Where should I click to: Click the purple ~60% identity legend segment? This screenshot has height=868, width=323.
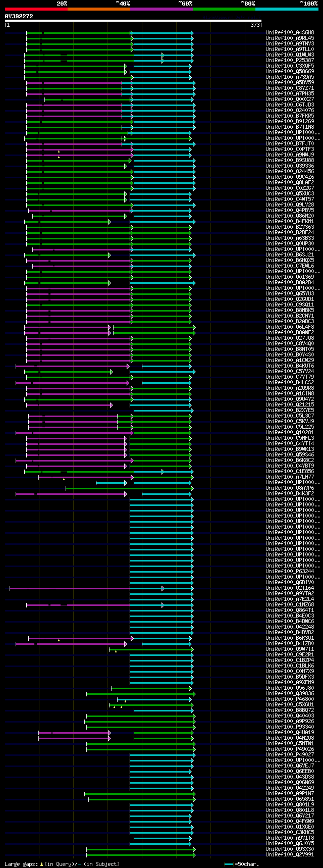(x=161, y=9)
